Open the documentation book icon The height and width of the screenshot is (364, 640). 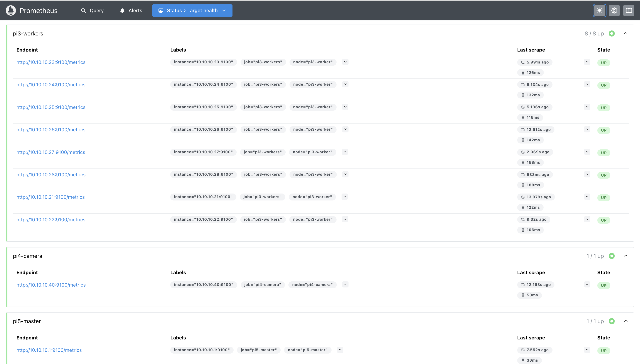[x=629, y=10]
